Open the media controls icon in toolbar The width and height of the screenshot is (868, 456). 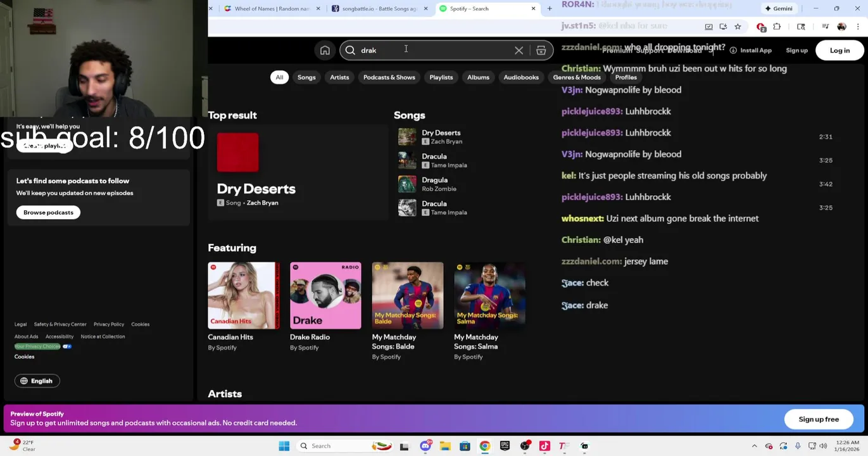click(825, 27)
